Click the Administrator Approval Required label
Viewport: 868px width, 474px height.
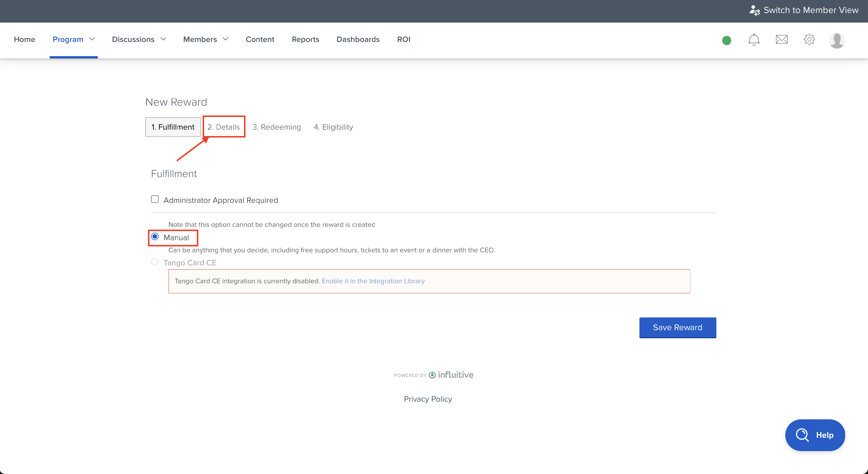(221, 200)
